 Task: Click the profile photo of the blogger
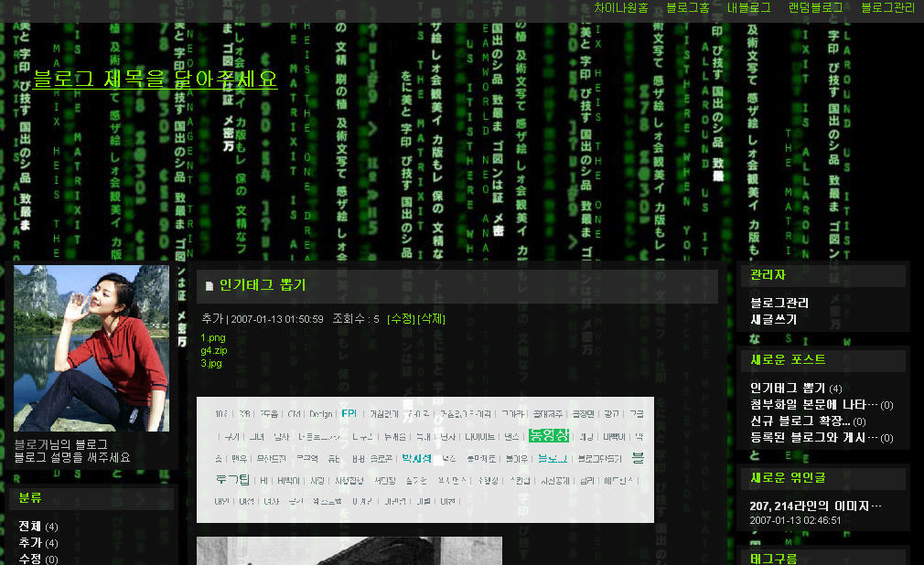click(91, 347)
